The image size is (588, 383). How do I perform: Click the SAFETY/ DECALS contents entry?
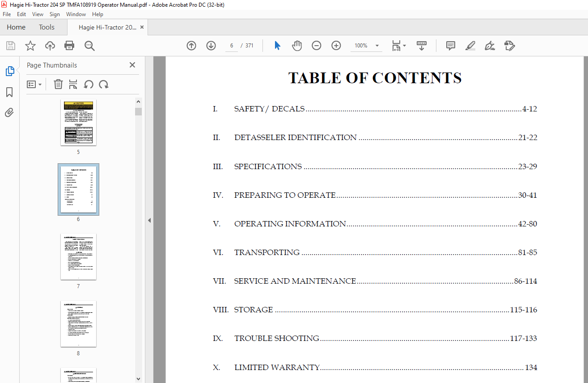pyautogui.click(x=375, y=109)
